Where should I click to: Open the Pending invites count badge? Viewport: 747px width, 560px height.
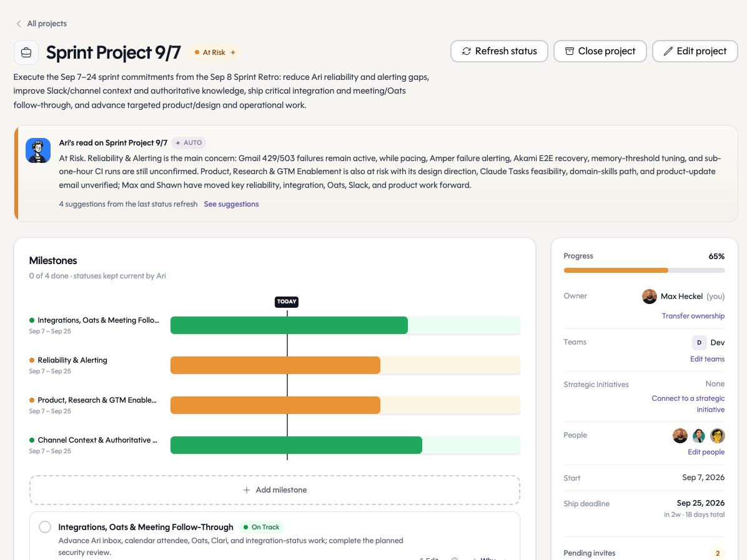point(718,553)
